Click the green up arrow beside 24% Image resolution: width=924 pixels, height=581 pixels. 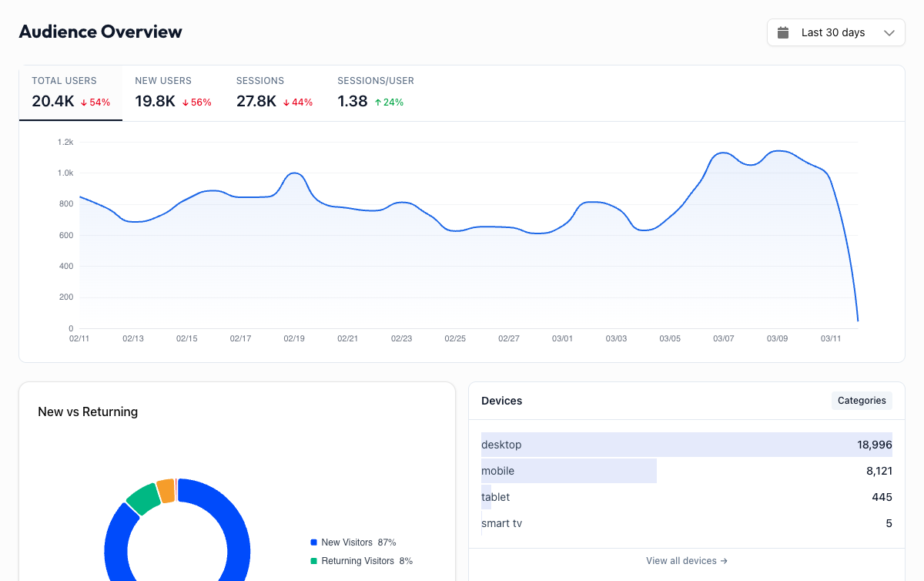point(378,102)
